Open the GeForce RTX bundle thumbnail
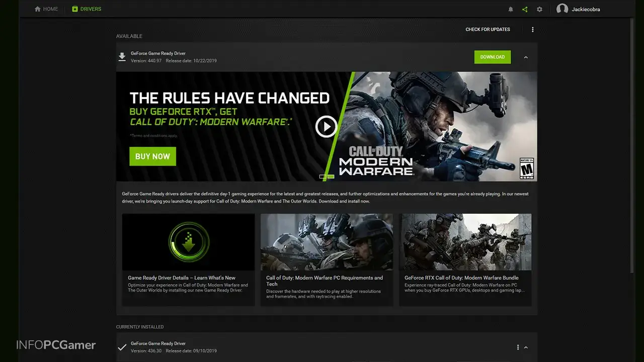 coord(465,242)
